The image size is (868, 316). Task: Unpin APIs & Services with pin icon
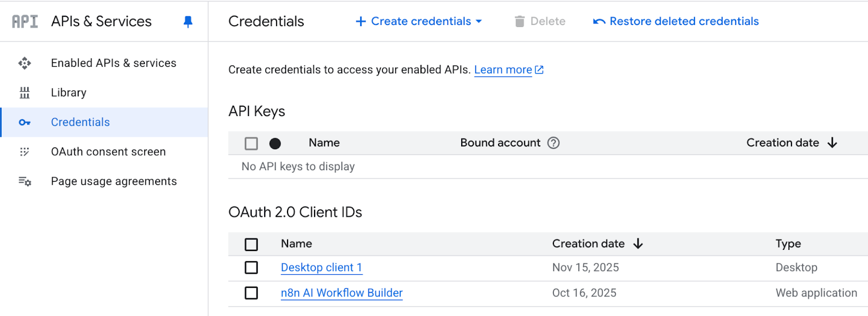click(188, 22)
